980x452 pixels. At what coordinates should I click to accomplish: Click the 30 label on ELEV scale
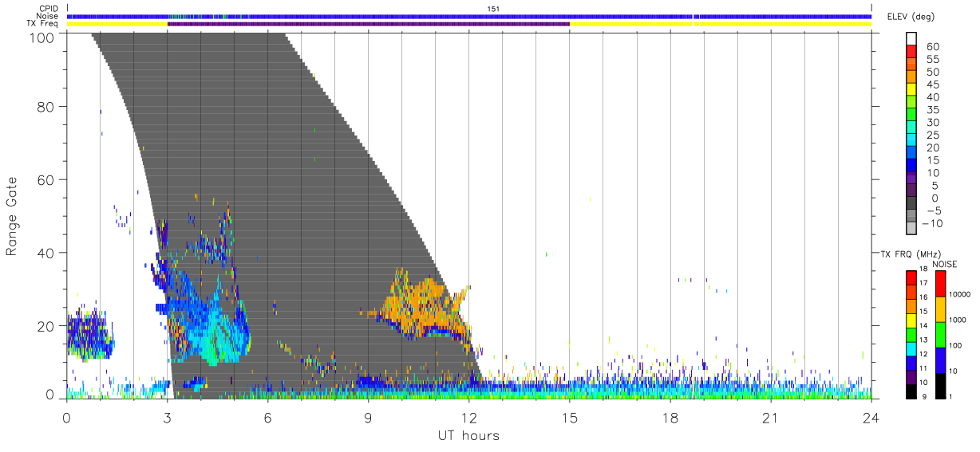coord(932,123)
